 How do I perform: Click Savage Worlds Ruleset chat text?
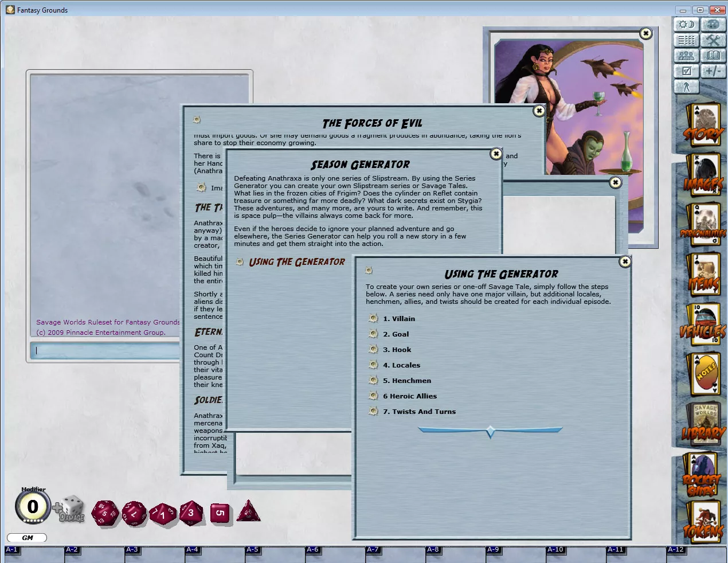(108, 322)
